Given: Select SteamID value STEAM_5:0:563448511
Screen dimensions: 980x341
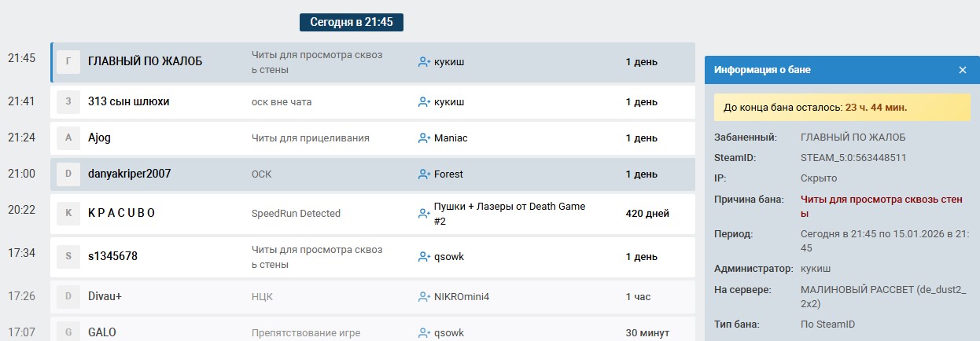Looking at the screenshot, I should 853,157.
